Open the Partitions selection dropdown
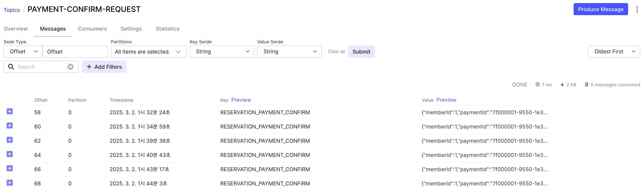 click(149, 51)
